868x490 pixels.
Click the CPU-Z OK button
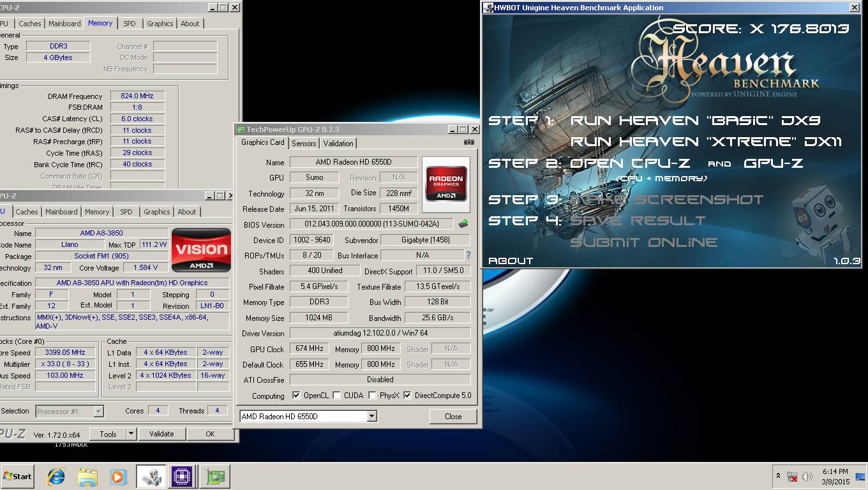(210, 434)
